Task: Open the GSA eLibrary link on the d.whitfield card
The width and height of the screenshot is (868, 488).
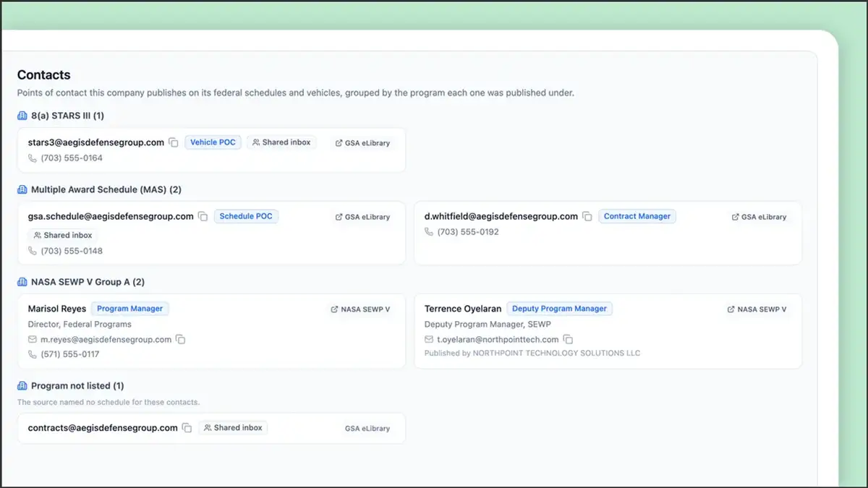Action: pyautogui.click(x=759, y=217)
